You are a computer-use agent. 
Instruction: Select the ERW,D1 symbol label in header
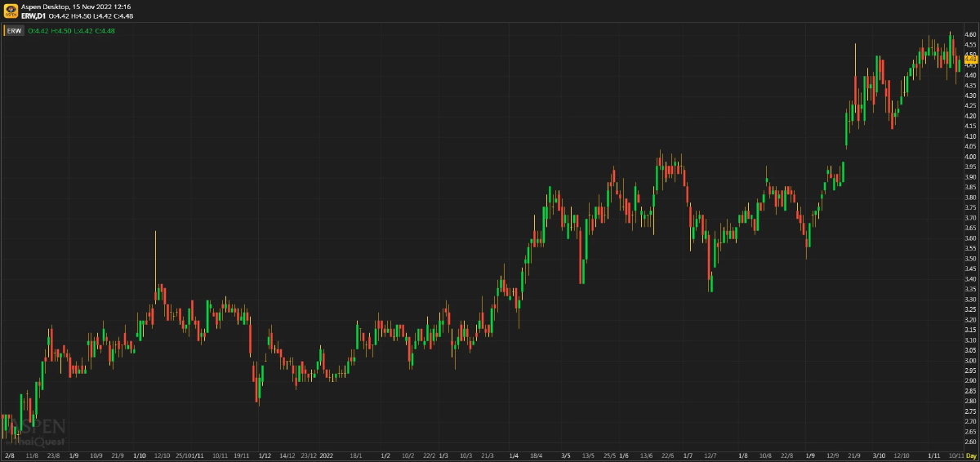(33, 16)
